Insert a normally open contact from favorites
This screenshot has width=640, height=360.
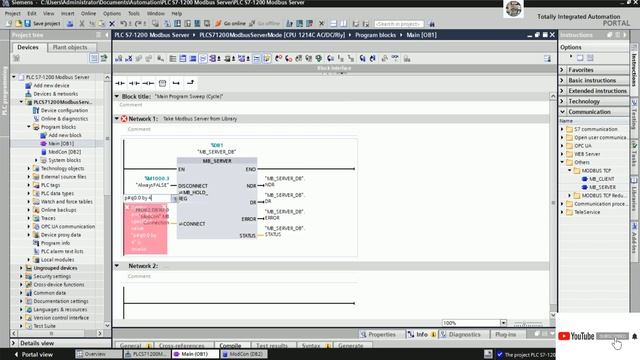(x=120, y=83)
